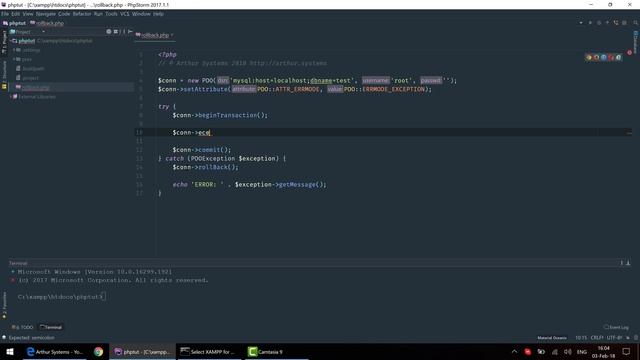Viewport: 640px width, 360px height.
Task: Open the Refactor menu
Action: pyautogui.click(x=82, y=14)
